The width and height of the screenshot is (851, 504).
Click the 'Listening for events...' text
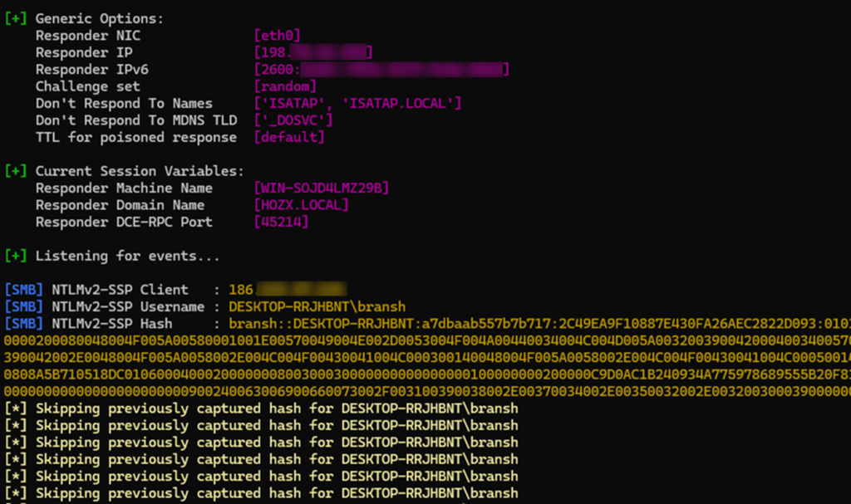click(128, 256)
